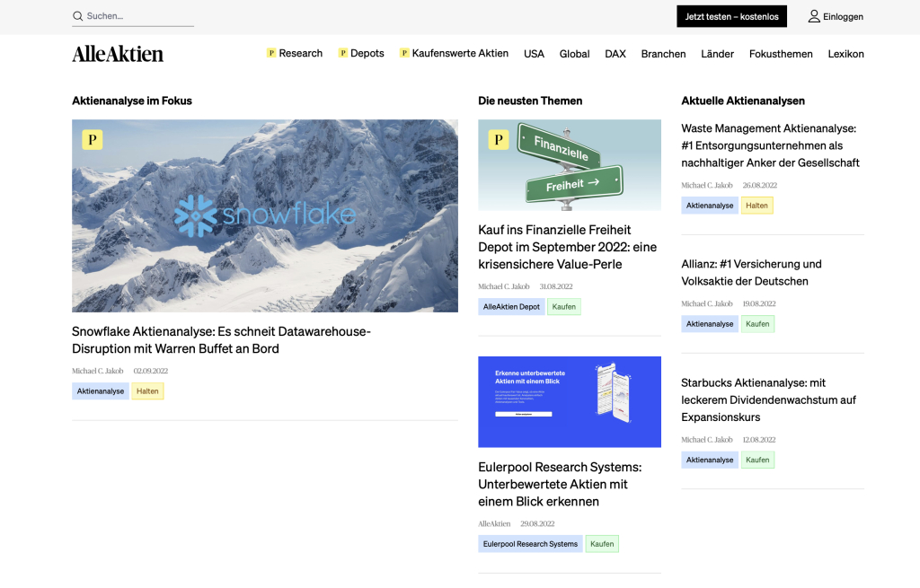Click the Halten tag under Snowflake article
The width and height of the screenshot is (920, 588).
click(x=147, y=391)
